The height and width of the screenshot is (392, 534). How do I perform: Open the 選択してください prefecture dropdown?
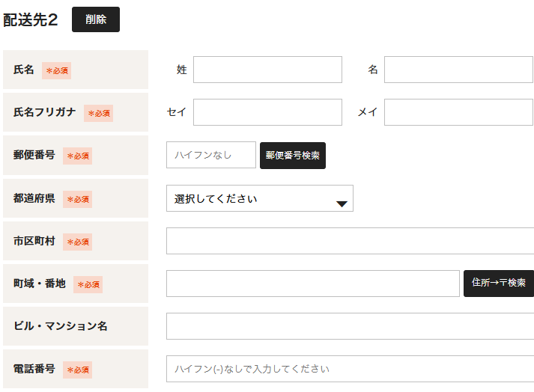click(260, 198)
